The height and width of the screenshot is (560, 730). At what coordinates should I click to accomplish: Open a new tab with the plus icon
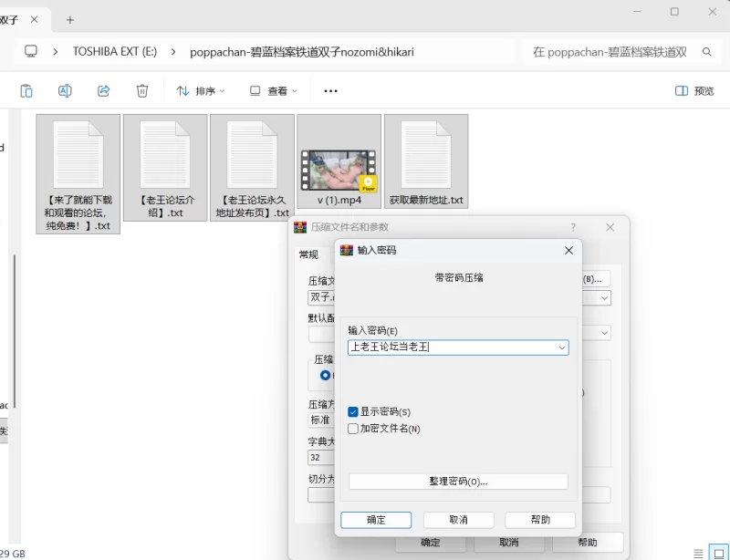tap(70, 19)
